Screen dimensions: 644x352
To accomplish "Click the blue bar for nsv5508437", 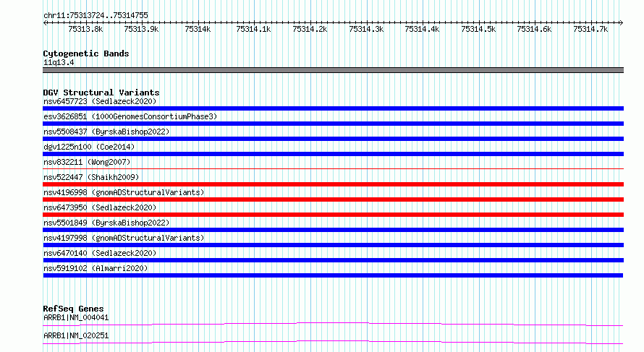I will click(333, 139).
